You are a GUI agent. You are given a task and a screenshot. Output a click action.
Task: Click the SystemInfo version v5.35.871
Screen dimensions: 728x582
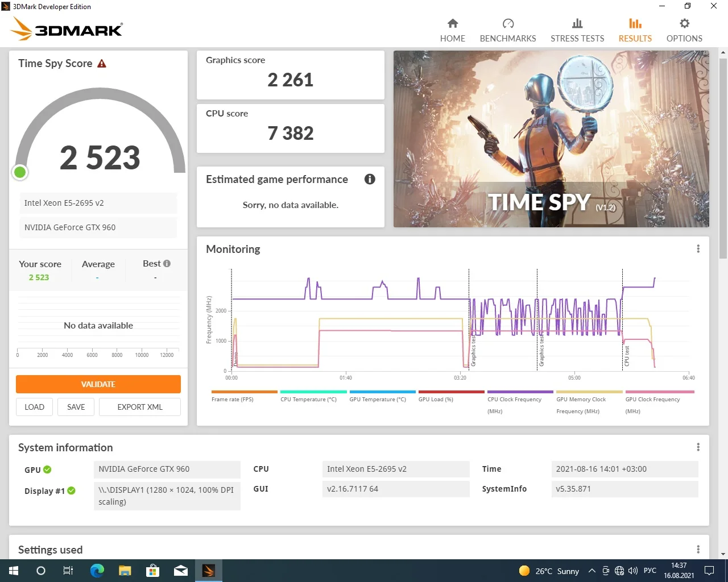tap(624, 489)
